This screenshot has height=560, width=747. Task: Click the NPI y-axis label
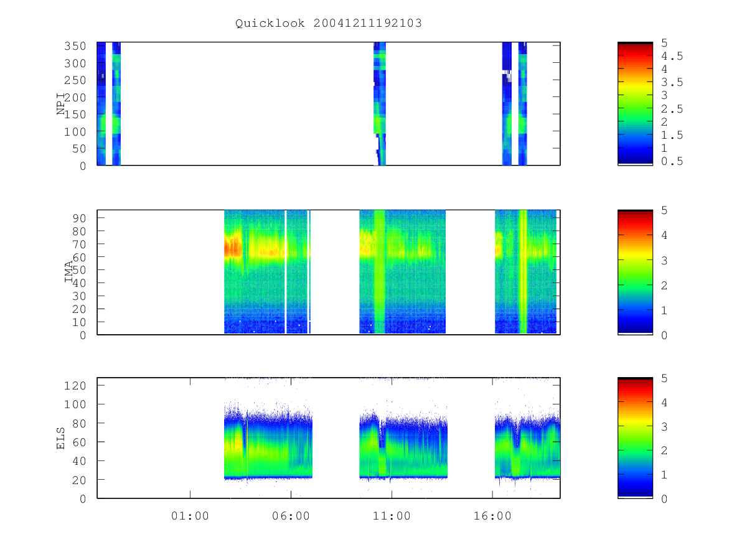point(61,104)
